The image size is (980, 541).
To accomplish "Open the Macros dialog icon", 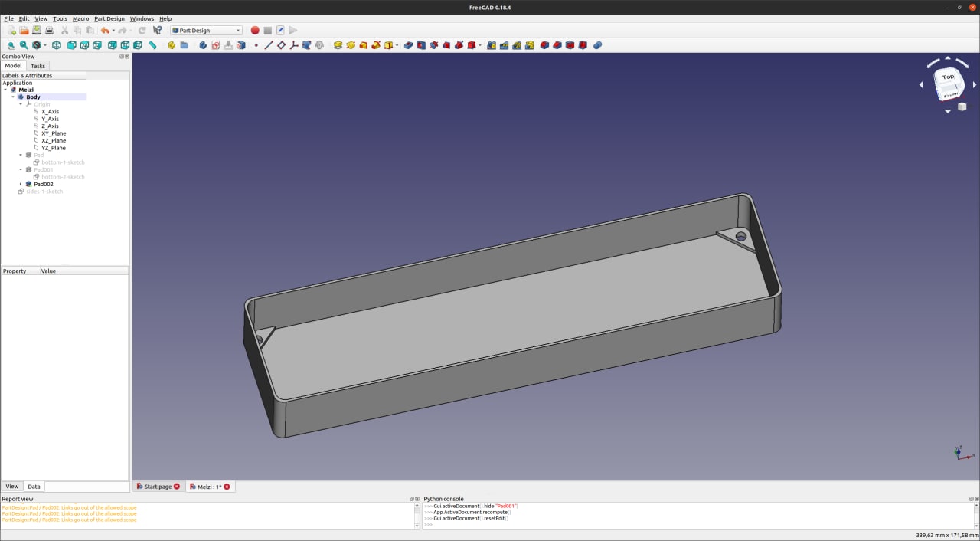I will click(x=280, y=31).
